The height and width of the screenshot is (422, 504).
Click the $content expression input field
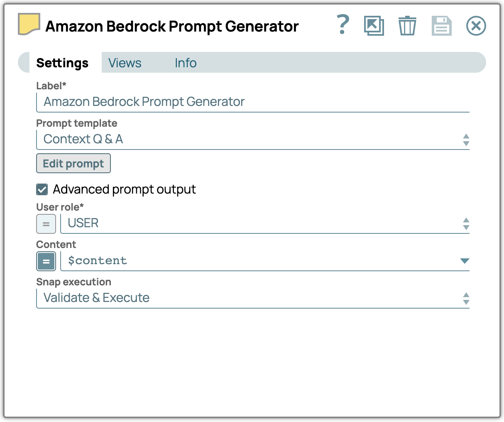pos(257,261)
